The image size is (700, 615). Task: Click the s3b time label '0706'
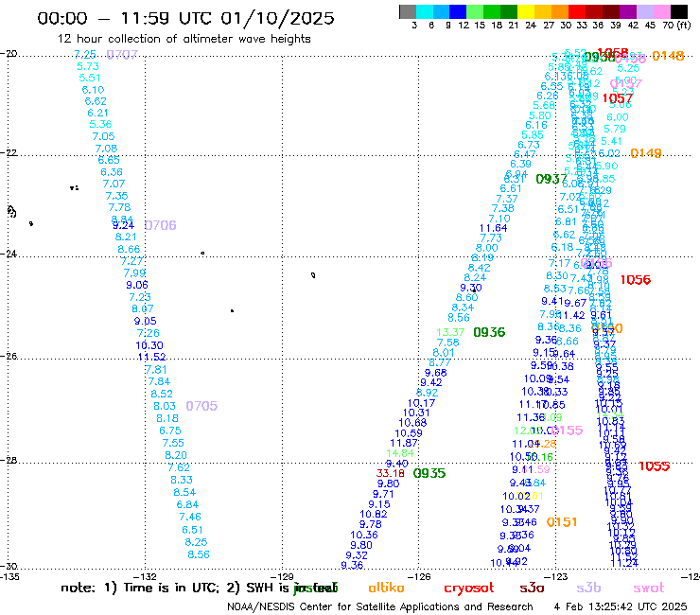coord(160,225)
